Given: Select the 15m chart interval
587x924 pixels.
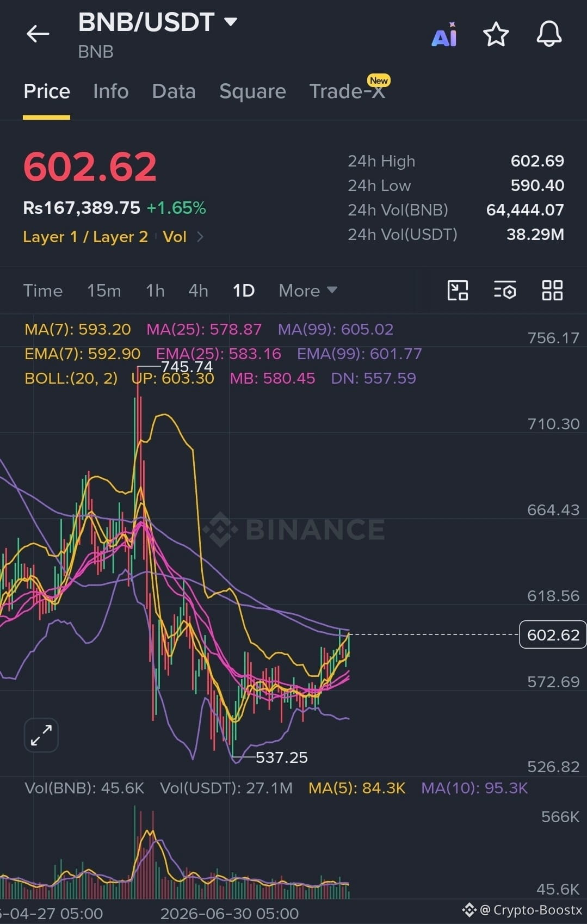Looking at the screenshot, I should [x=104, y=291].
